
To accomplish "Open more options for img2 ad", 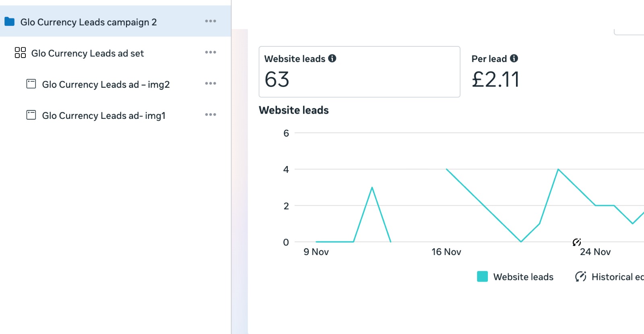I will point(211,83).
